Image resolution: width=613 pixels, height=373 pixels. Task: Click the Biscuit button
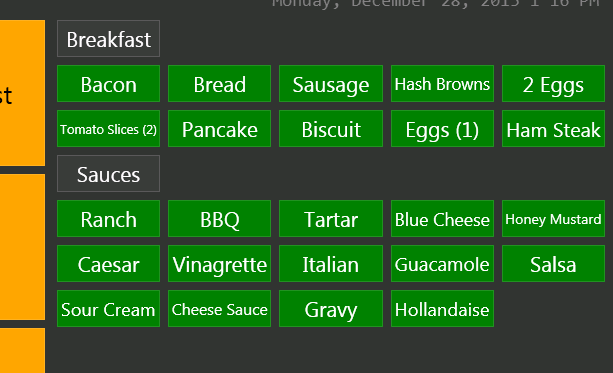click(x=331, y=129)
